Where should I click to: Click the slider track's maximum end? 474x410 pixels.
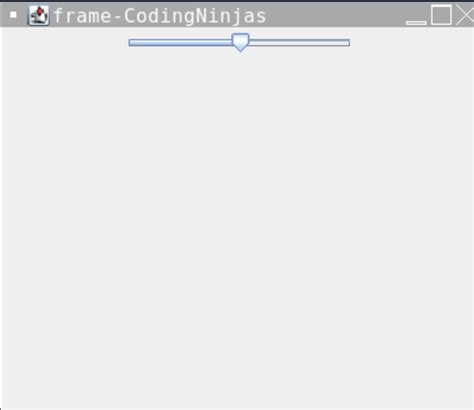click(348, 42)
